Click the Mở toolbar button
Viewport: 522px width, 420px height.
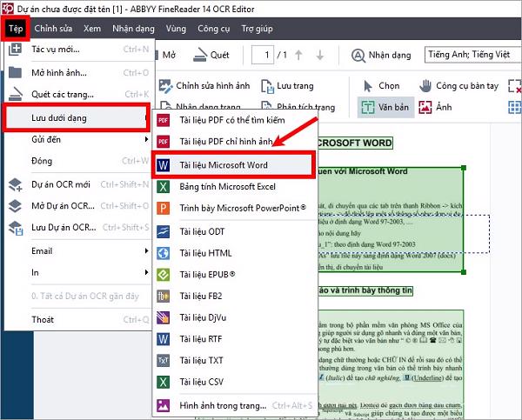166,55
